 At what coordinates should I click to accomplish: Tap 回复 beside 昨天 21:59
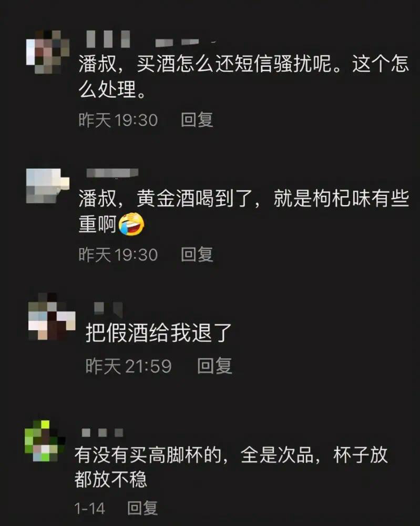(x=214, y=366)
